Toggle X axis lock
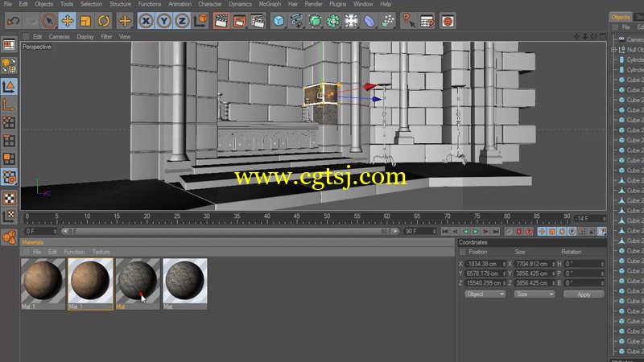644x362 pixels. tap(146, 21)
